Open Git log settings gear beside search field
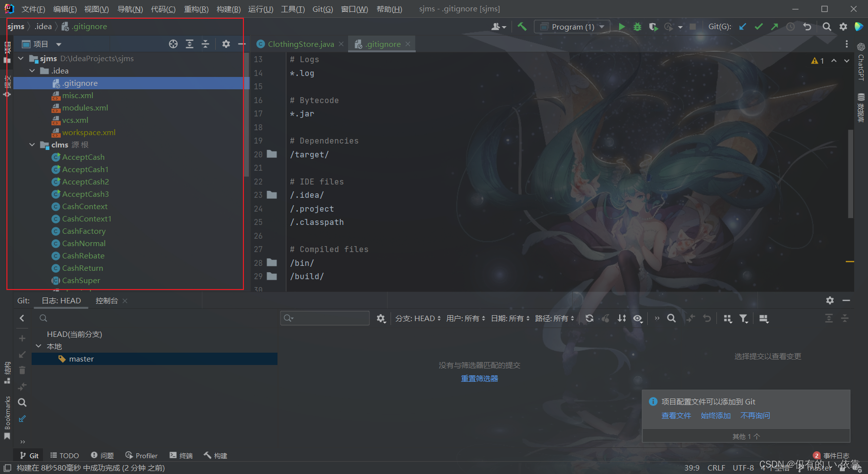868x474 pixels. click(381, 319)
